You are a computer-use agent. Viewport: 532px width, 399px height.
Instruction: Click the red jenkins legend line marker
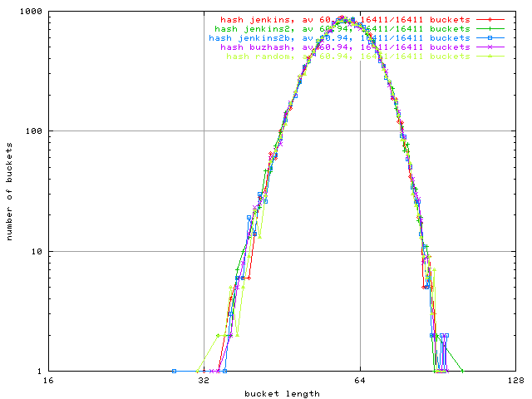tap(490, 18)
